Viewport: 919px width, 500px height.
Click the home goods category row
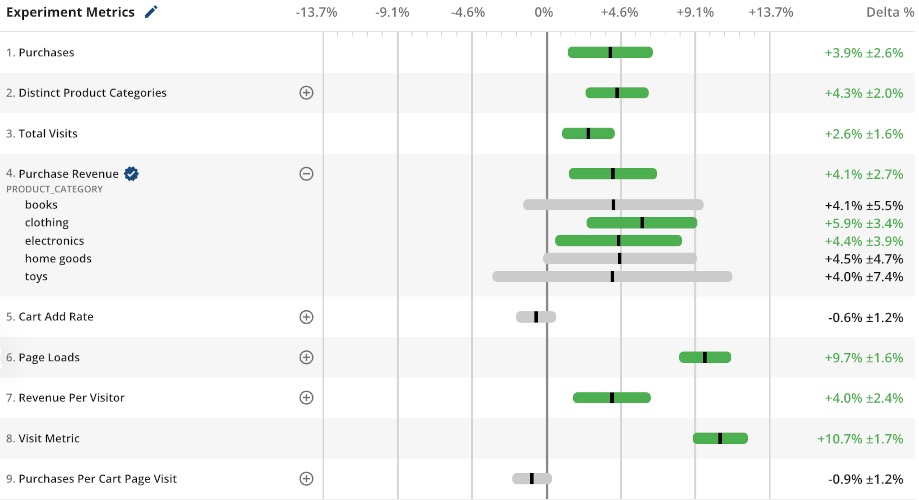[x=58, y=259]
